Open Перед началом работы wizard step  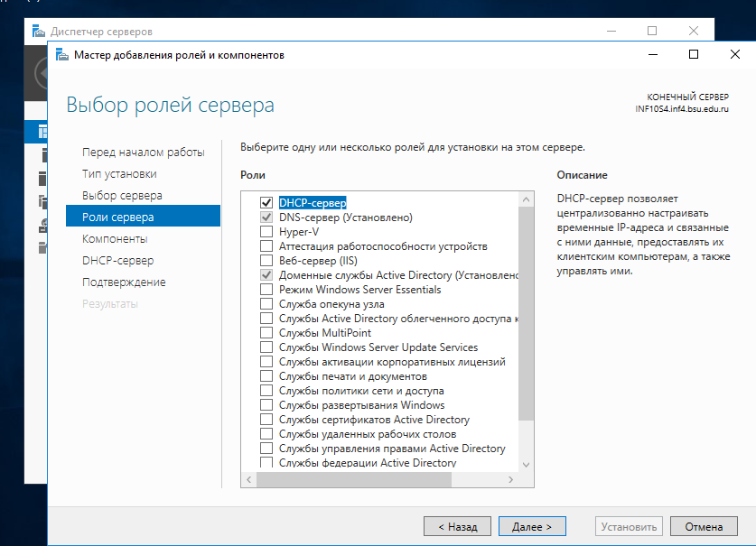pyautogui.click(x=144, y=153)
